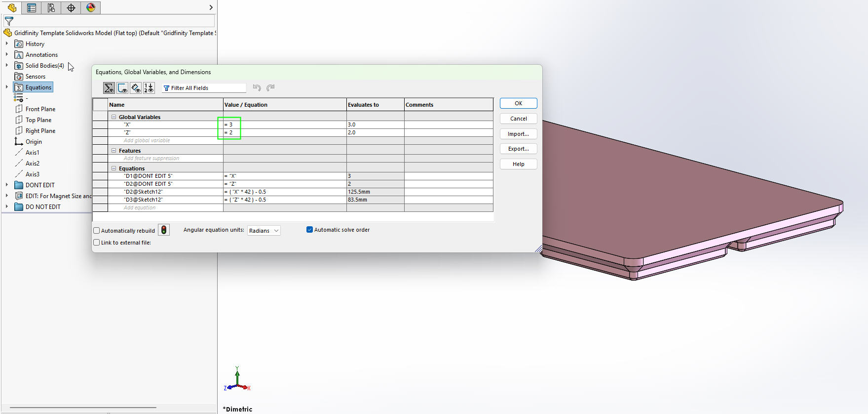Click the Export... button
Screen dimensions: 868x414
click(518, 149)
